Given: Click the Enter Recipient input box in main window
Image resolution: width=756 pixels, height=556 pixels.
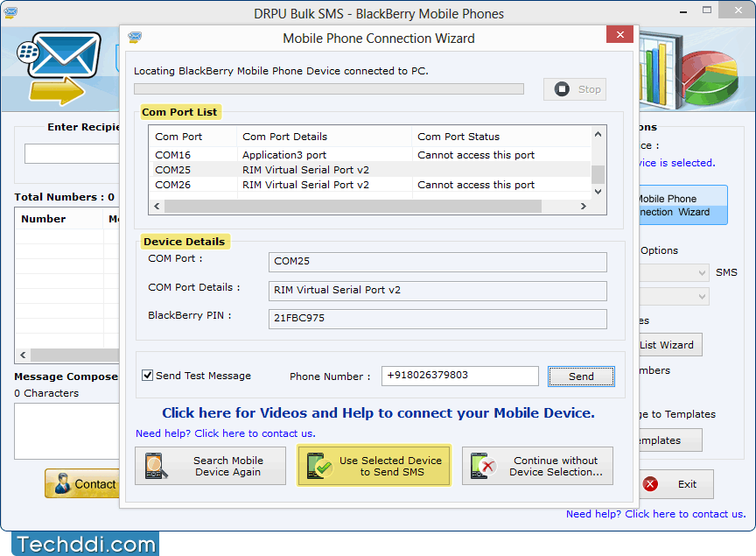Looking at the screenshot, I should tap(72, 154).
